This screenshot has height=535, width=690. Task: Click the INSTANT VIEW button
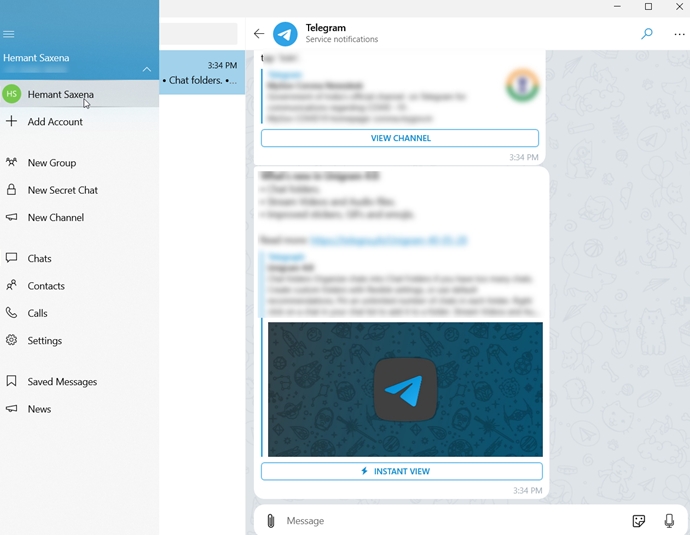(x=401, y=471)
